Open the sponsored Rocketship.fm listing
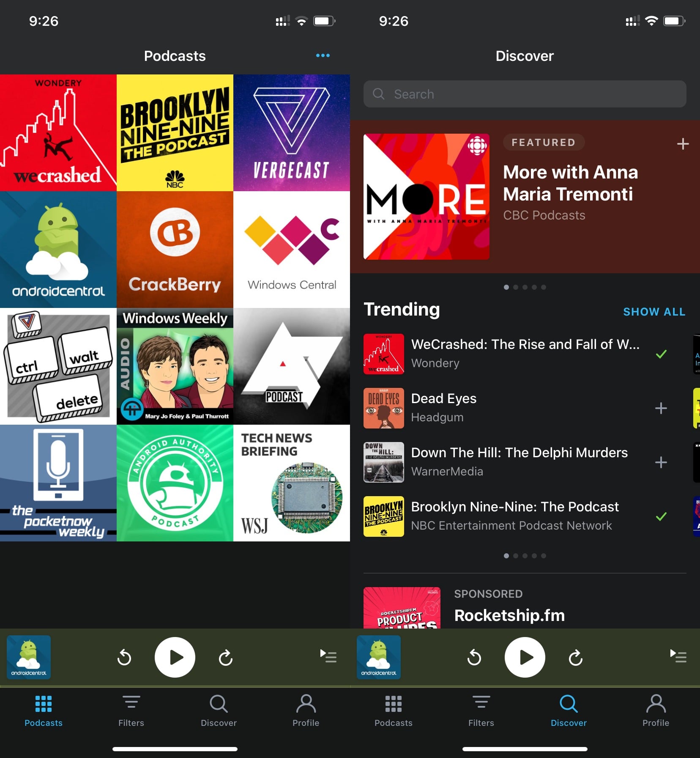700x758 pixels. point(509,615)
